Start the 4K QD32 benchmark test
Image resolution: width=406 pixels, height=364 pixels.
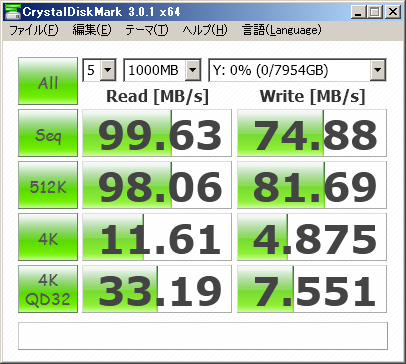(48, 289)
